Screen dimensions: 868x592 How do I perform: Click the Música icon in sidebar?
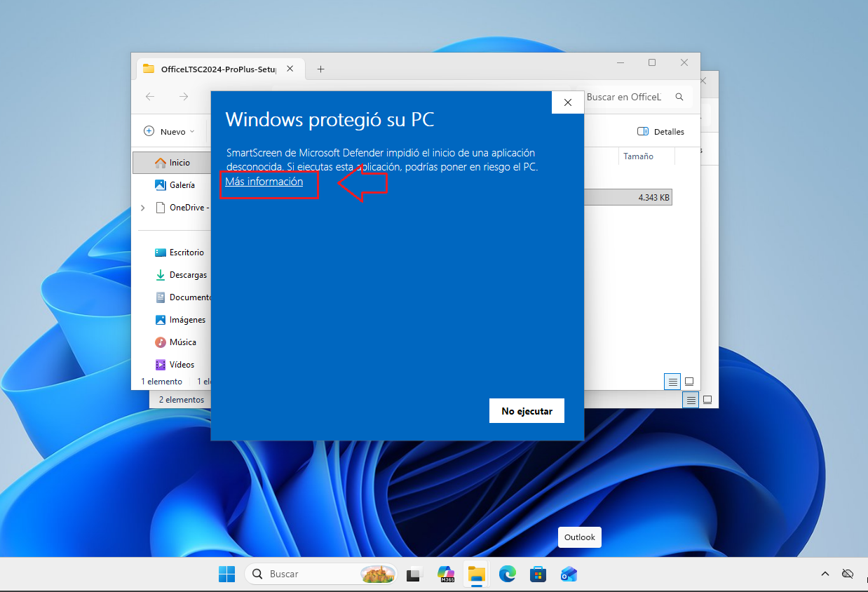click(x=161, y=342)
